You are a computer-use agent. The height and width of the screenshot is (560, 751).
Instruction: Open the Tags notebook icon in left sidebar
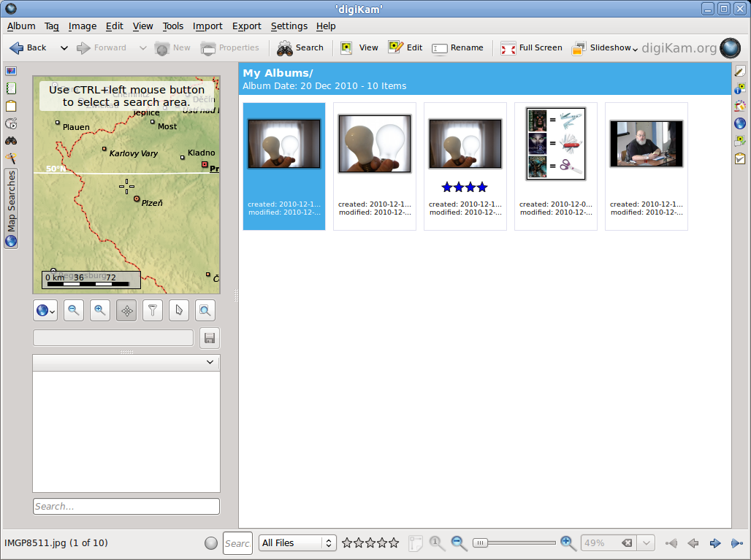[x=11, y=88]
